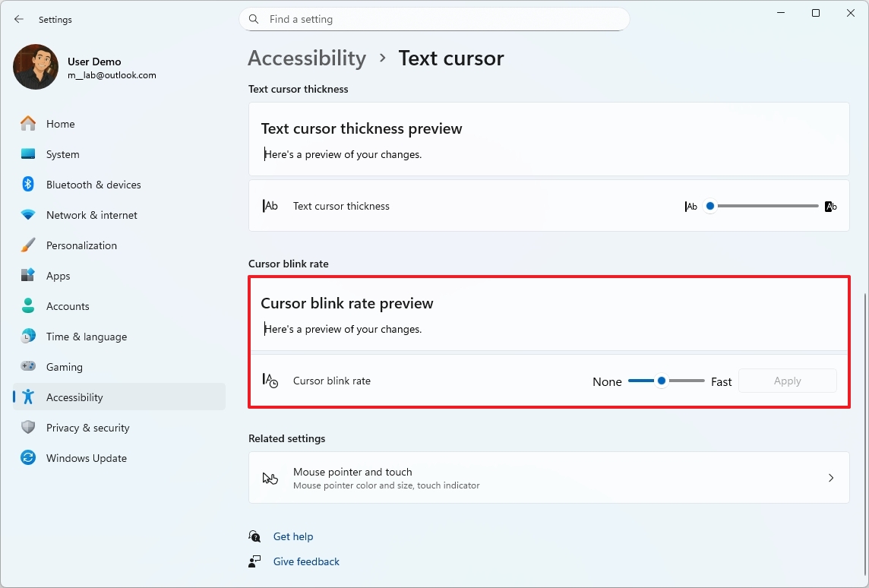Click the Mouse pointer and touch chevron
The width and height of the screenshot is (869, 588).
tap(832, 477)
